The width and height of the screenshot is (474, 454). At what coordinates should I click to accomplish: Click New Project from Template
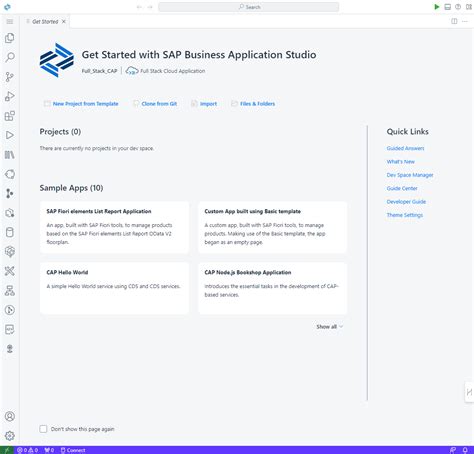pyautogui.click(x=81, y=104)
